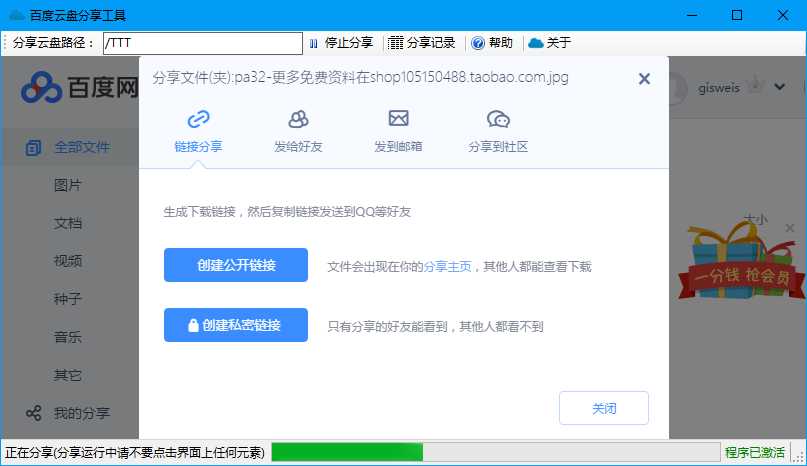This screenshot has height=466, width=807.
Task: Open the 分享主页 link
Action: point(447,267)
